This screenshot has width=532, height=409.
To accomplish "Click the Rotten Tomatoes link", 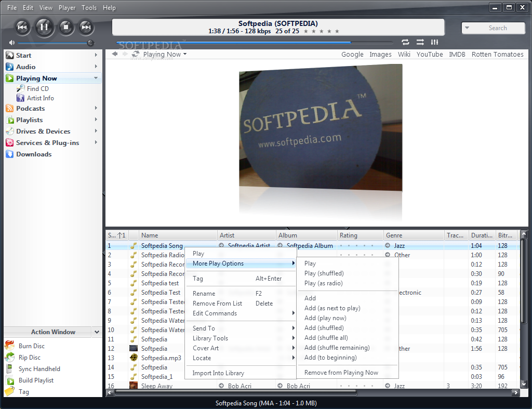I will click(497, 54).
